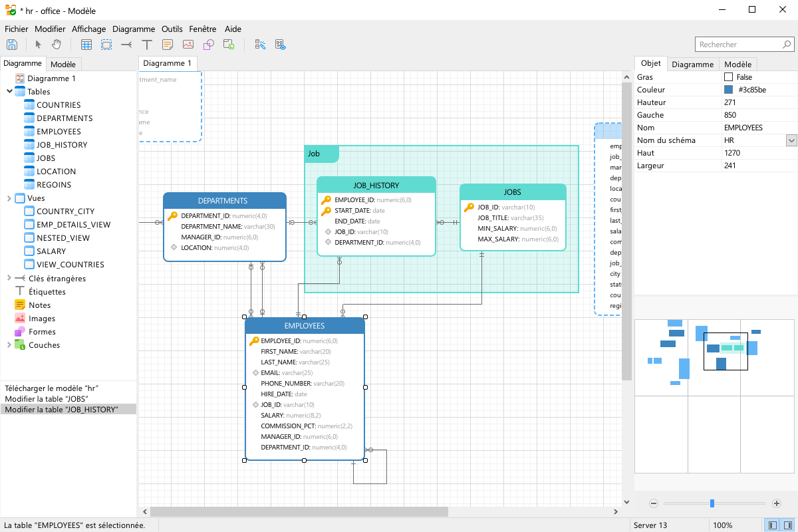Select the REGOINS table in tree
The image size is (798, 532).
click(54, 185)
